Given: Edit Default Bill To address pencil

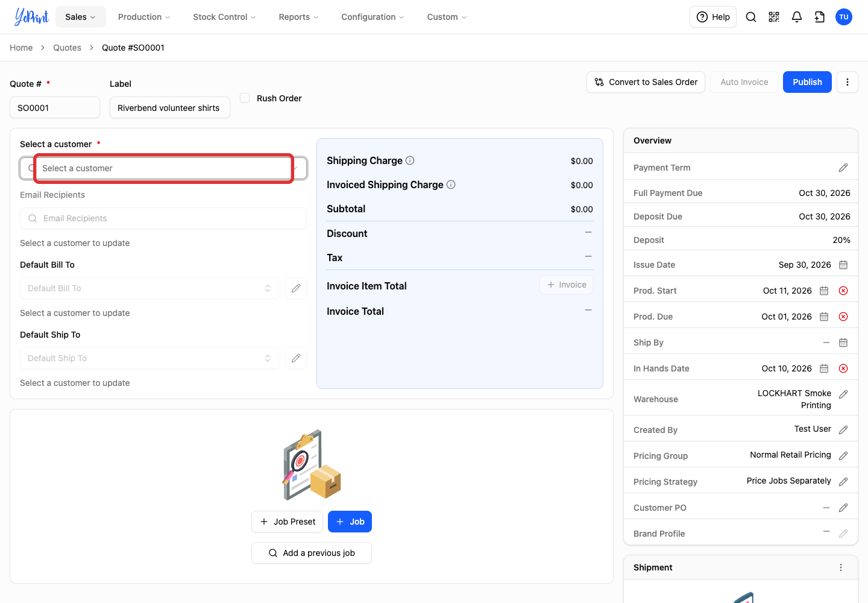Looking at the screenshot, I should click(296, 288).
